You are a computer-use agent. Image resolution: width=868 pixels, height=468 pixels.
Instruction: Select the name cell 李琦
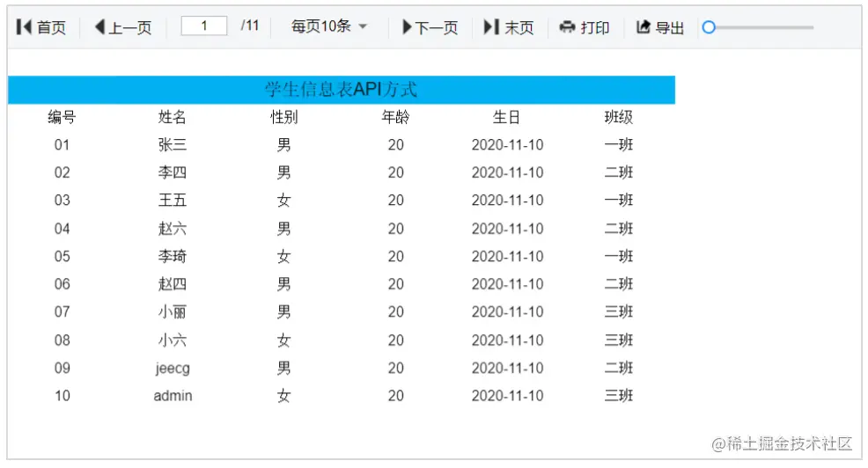click(x=173, y=256)
